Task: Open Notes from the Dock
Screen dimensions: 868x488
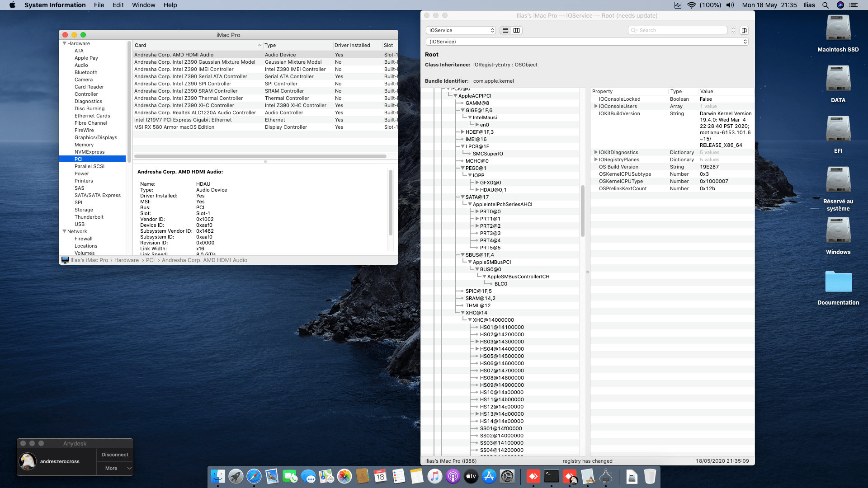Action: 417,476
